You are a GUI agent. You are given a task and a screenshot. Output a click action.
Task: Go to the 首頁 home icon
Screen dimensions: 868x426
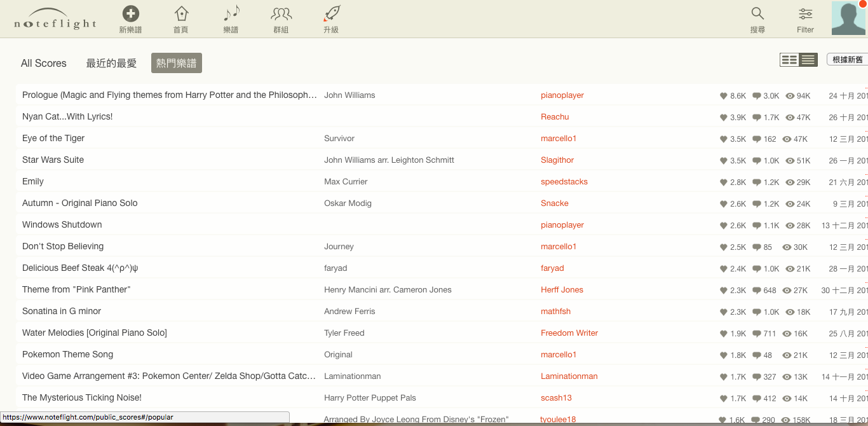point(181,19)
